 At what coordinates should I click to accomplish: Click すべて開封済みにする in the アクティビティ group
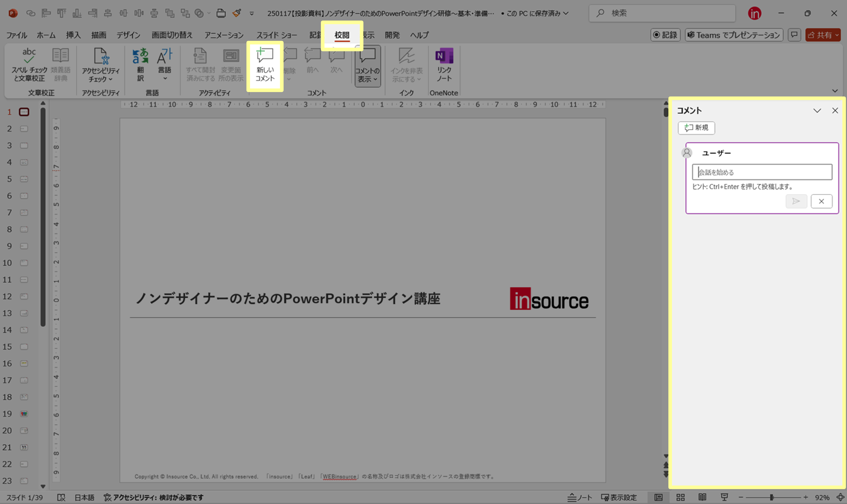200,65
